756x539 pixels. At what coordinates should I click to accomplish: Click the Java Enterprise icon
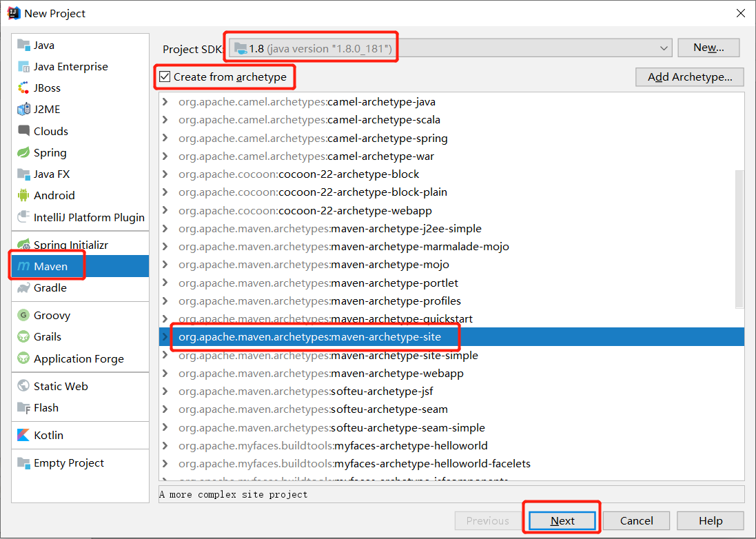click(x=23, y=67)
